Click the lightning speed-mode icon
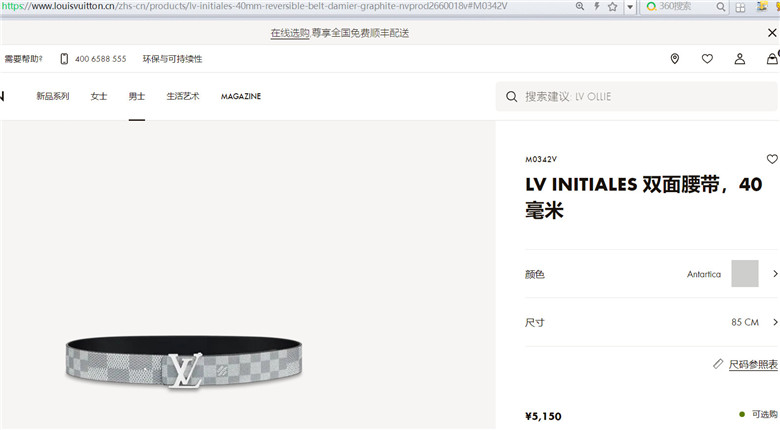The height and width of the screenshot is (430, 780). pyautogui.click(x=596, y=6)
